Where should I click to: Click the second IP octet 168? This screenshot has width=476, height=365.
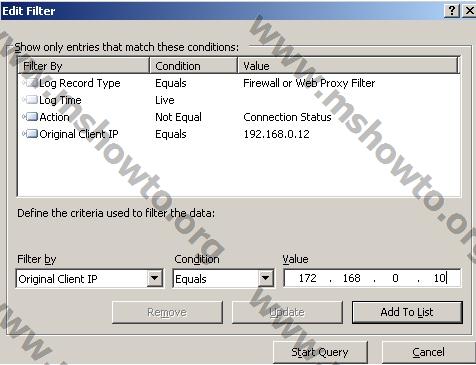click(351, 278)
